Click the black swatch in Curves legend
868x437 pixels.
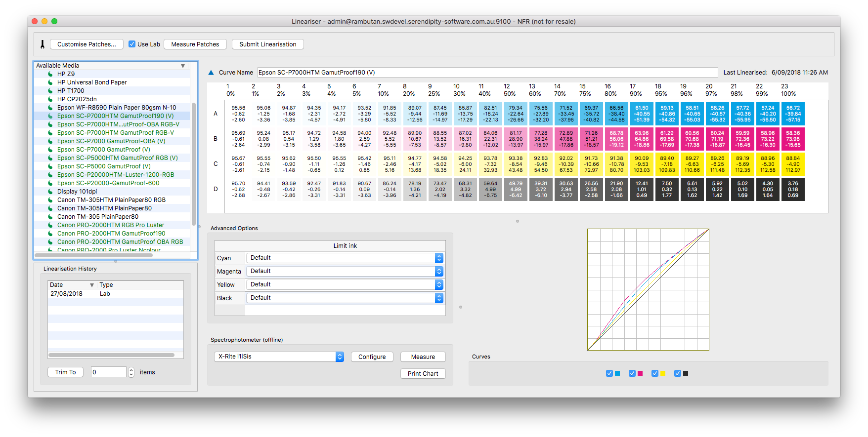pyautogui.click(x=686, y=373)
